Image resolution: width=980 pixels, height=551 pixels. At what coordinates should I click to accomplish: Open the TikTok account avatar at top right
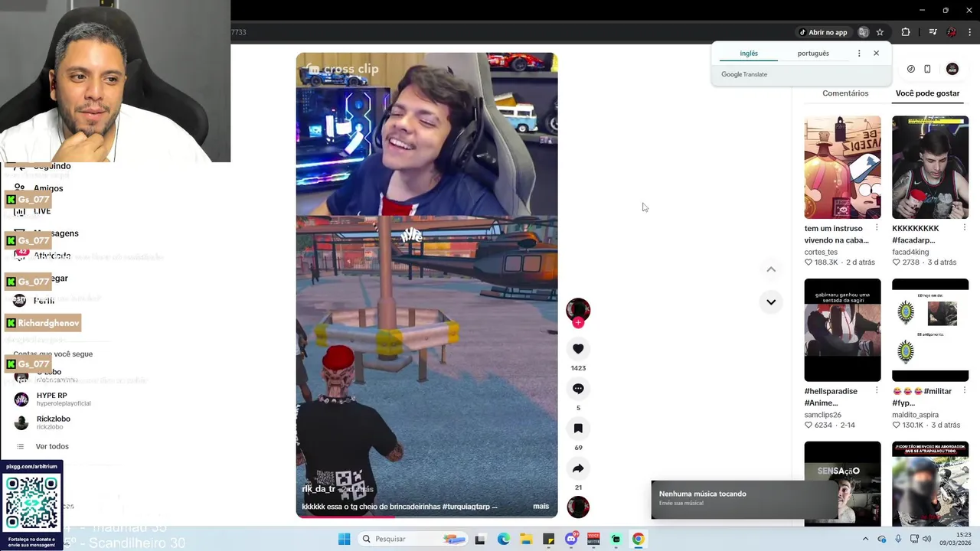pos(952,69)
